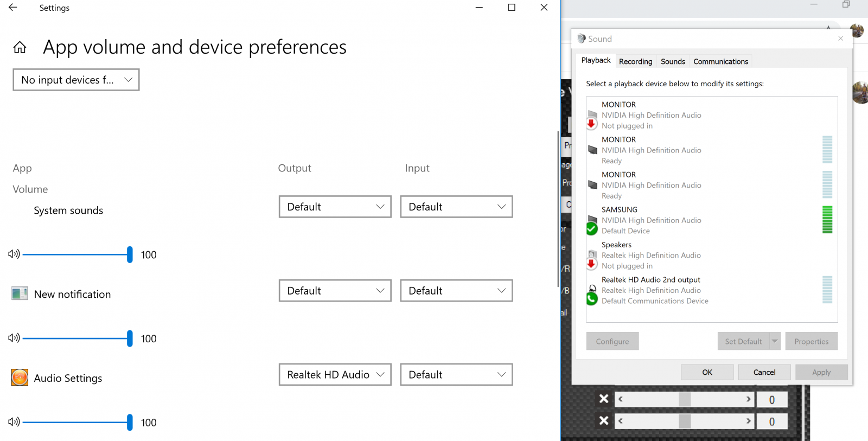
Task: Select Realtek HD Audio 2nd output icon
Action: click(592, 295)
